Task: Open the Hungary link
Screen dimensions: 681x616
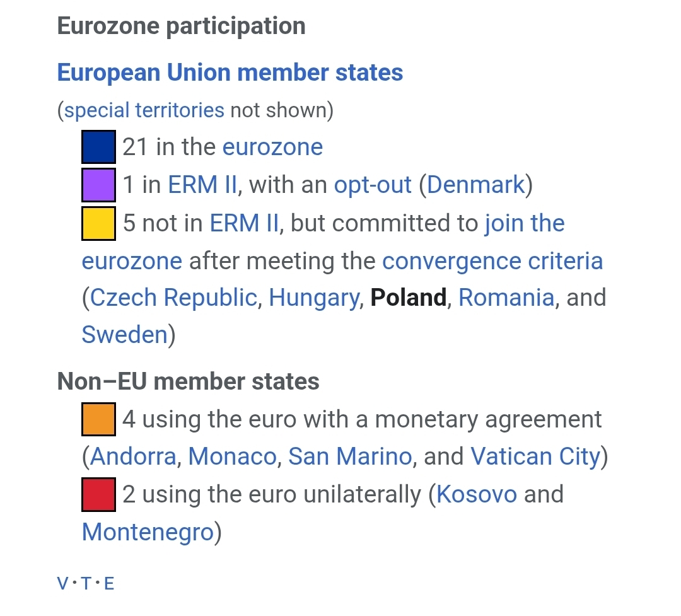Action: point(314,298)
